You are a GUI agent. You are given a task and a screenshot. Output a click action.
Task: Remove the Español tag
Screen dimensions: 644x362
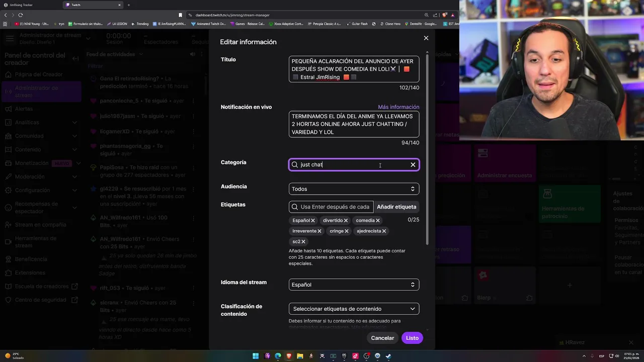313,221
